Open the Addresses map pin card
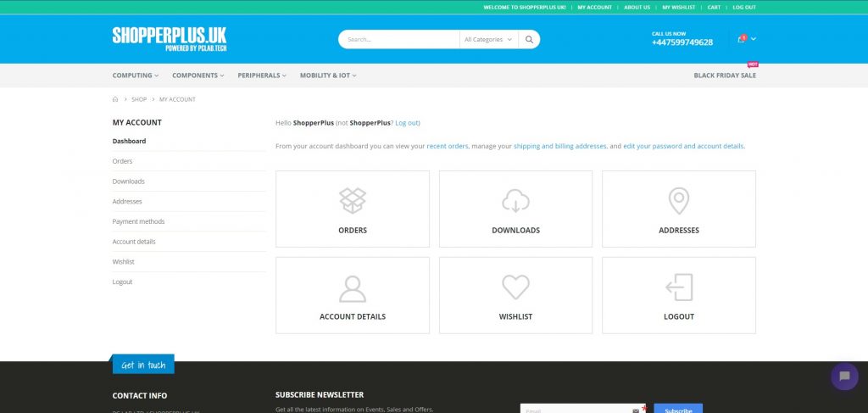The image size is (868, 413). [x=679, y=209]
